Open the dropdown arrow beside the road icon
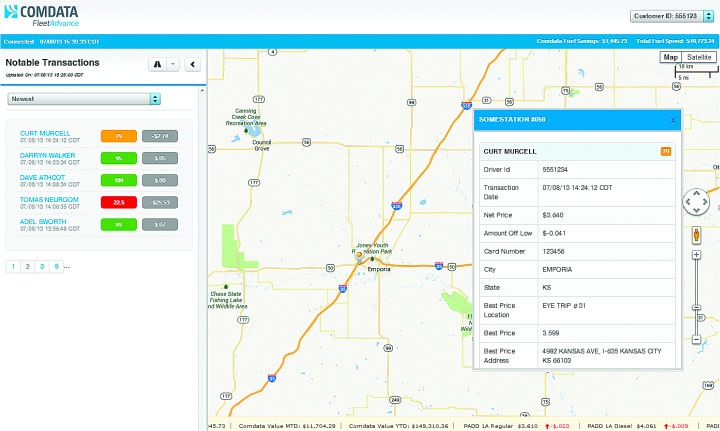Viewport: 720px width, 431px height. (x=173, y=64)
